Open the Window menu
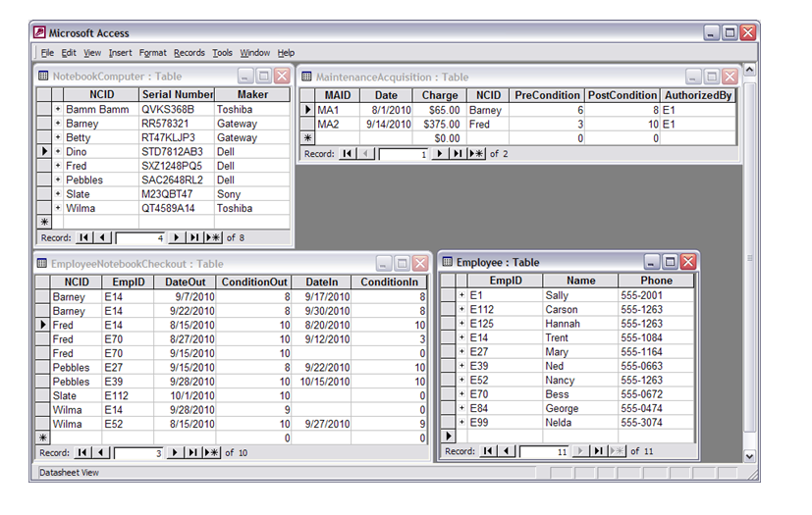The height and width of the screenshot is (515, 812). (254, 53)
